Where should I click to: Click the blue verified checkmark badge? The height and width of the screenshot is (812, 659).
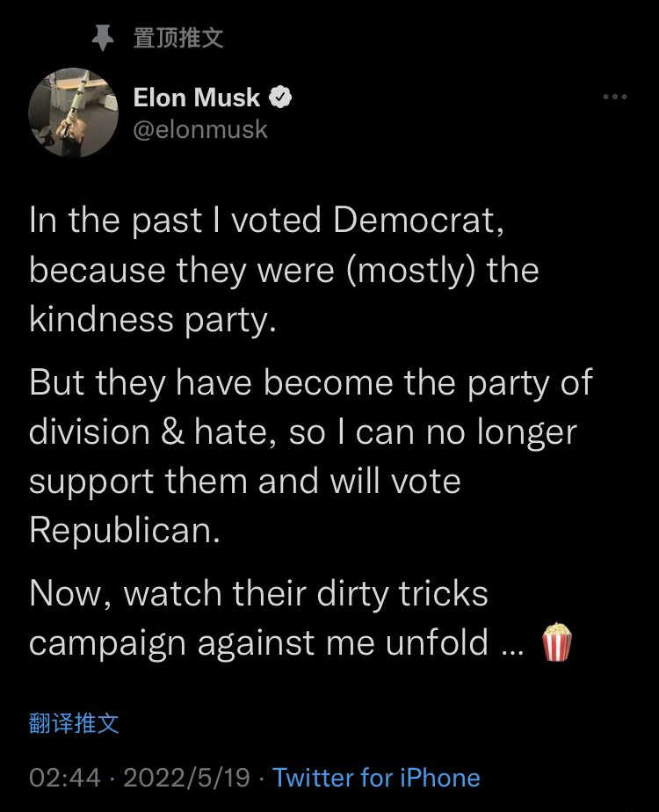280,98
